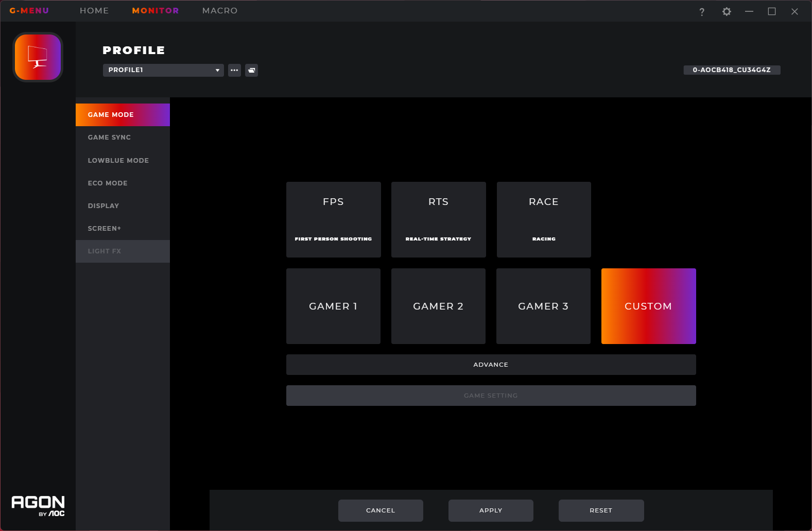Select the RTS game mode tile
The height and width of the screenshot is (531, 812).
pyautogui.click(x=438, y=219)
